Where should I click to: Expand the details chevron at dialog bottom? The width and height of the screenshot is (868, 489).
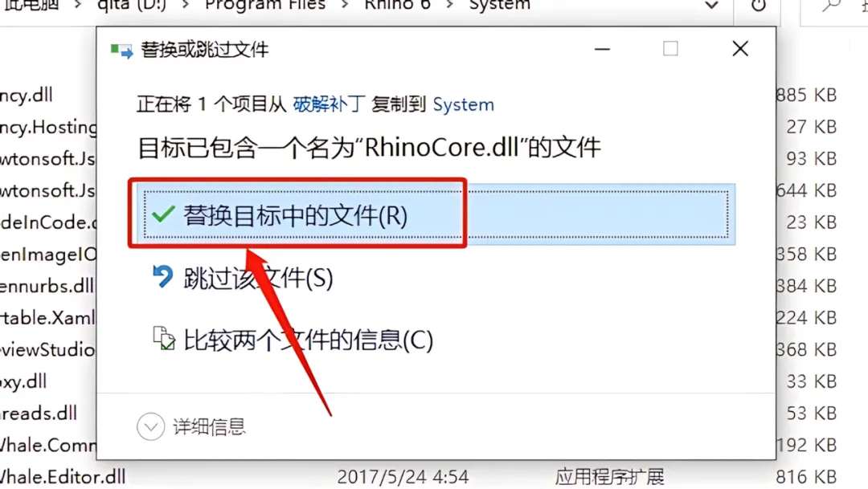point(150,426)
